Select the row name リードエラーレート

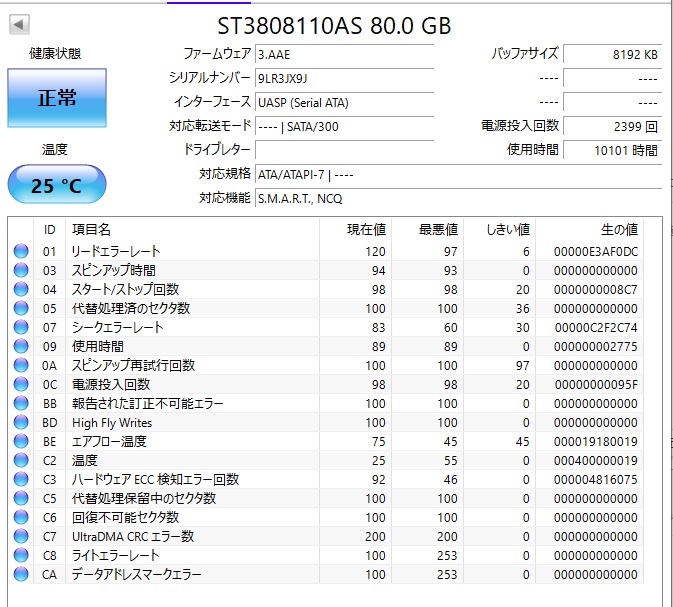(x=116, y=251)
